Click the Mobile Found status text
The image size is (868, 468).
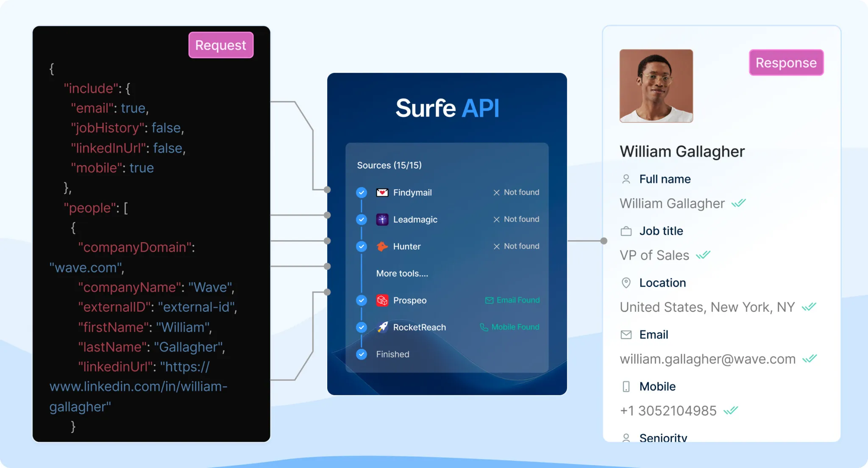click(515, 327)
